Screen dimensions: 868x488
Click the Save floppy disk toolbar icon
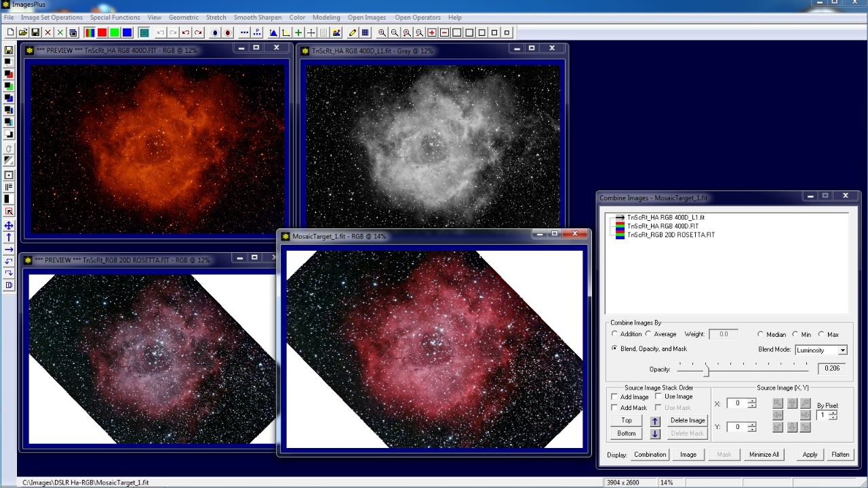click(35, 33)
